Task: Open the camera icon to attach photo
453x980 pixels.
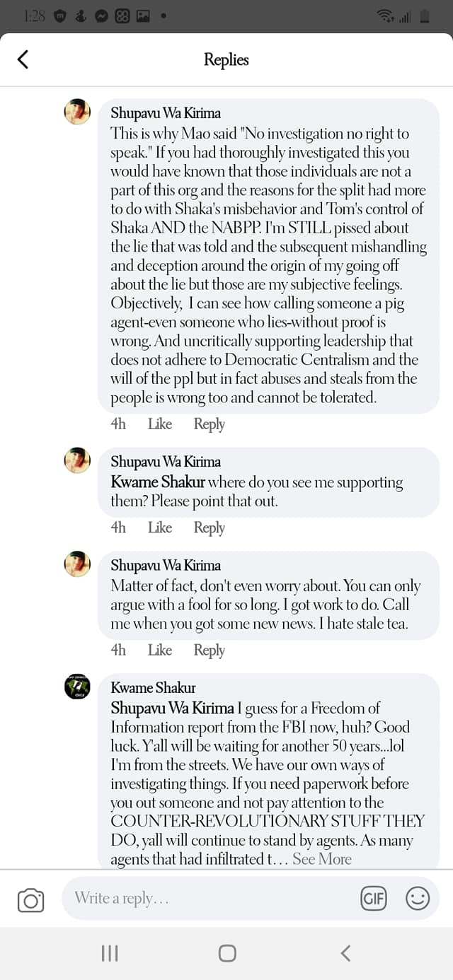Action: click(x=30, y=900)
